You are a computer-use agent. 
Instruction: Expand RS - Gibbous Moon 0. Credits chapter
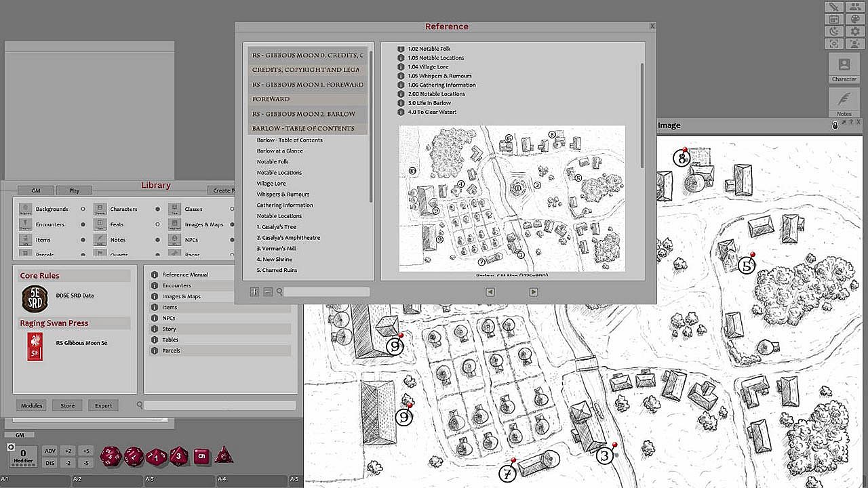[308, 55]
